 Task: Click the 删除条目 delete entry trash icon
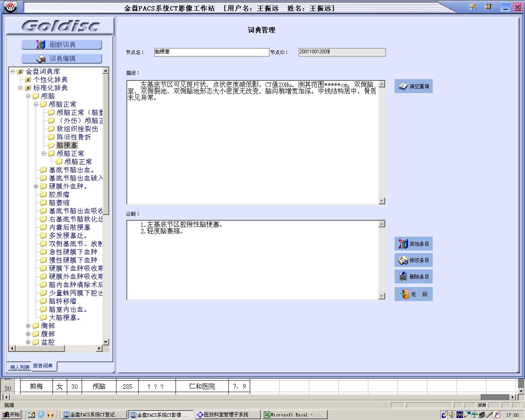click(x=403, y=276)
